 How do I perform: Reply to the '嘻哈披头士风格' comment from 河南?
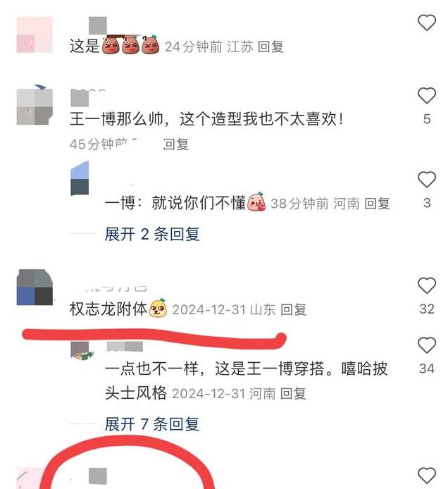[x=293, y=393]
